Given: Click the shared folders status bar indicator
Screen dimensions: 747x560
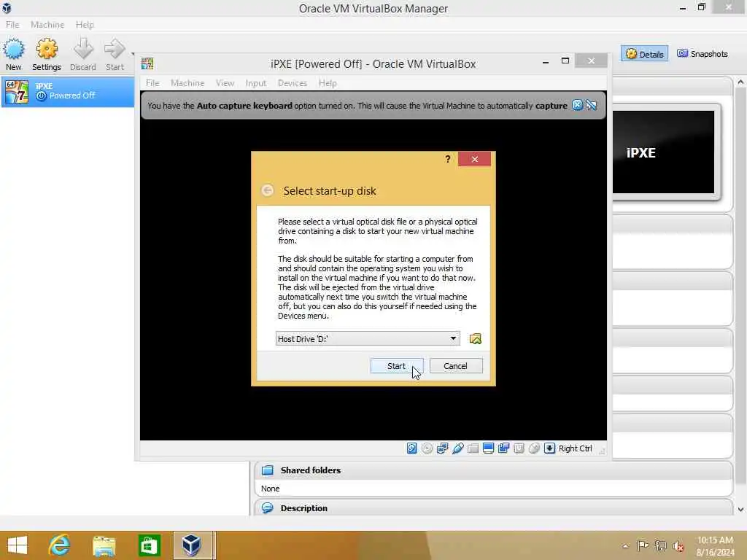Looking at the screenshot, I should point(473,448).
